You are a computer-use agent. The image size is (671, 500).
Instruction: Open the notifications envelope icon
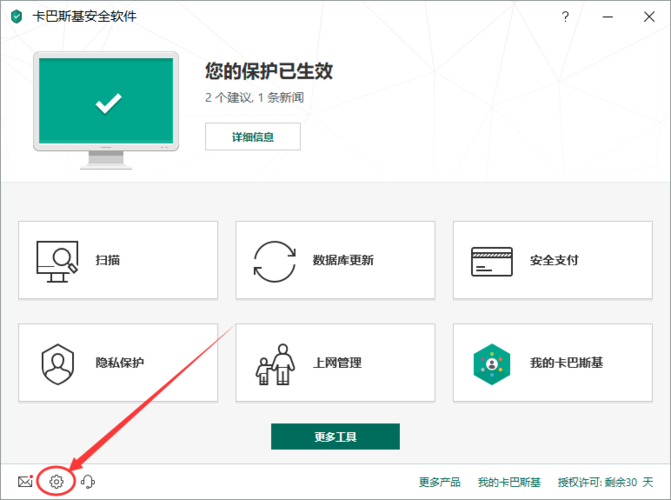point(25,482)
